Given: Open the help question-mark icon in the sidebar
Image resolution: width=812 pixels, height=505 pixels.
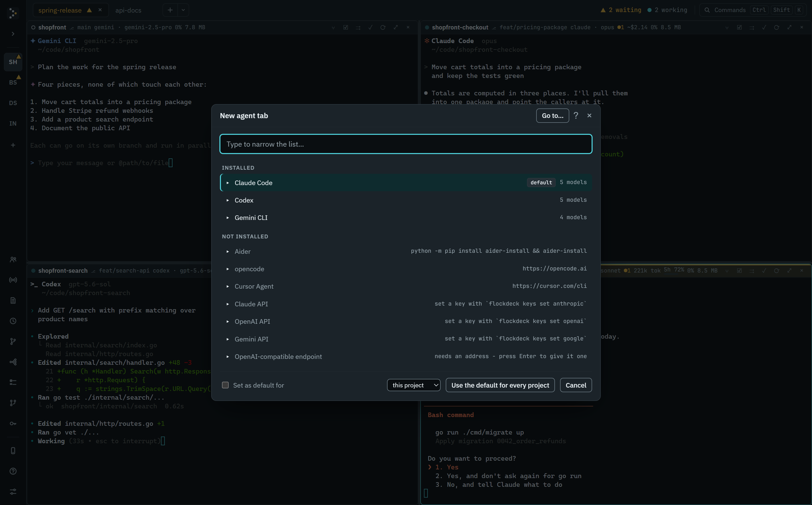Looking at the screenshot, I should (13, 471).
